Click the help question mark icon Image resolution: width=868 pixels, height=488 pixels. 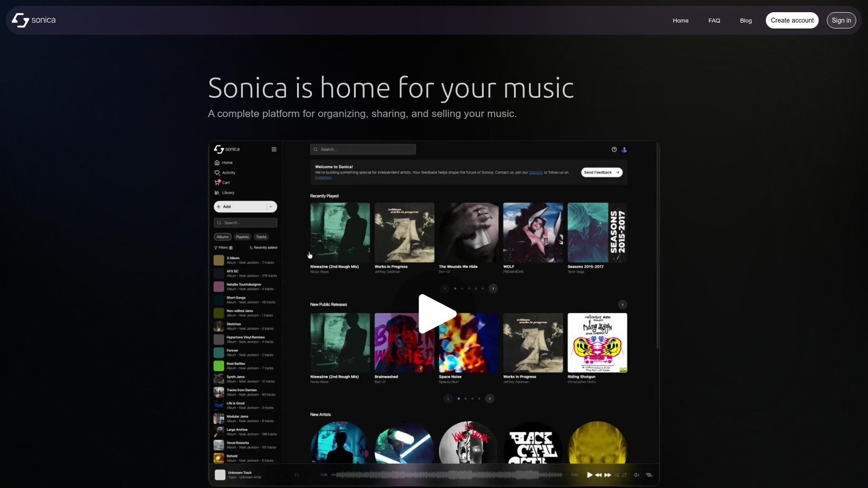click(x=614, y=150)
